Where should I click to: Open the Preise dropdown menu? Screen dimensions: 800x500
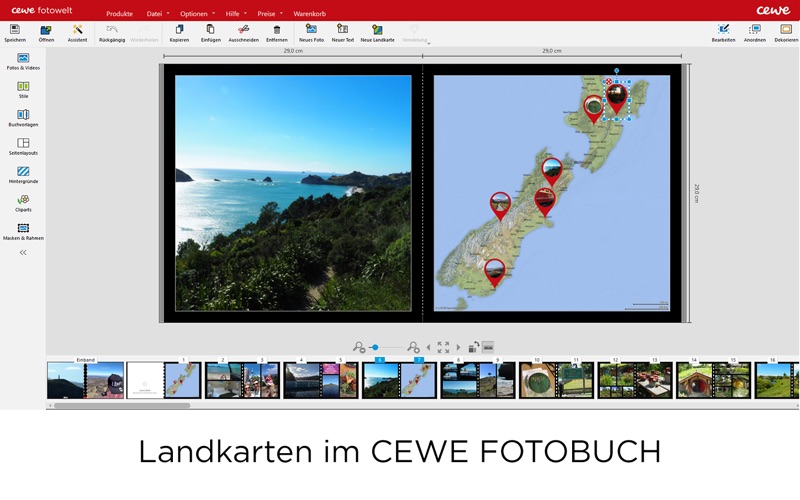pos(270,14)
